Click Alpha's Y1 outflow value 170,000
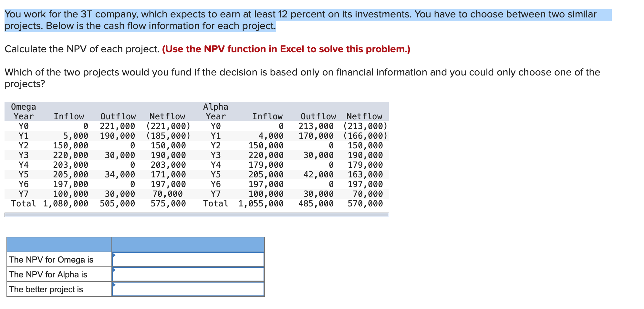Screen dimensions: 644x309 pos(316,136)
